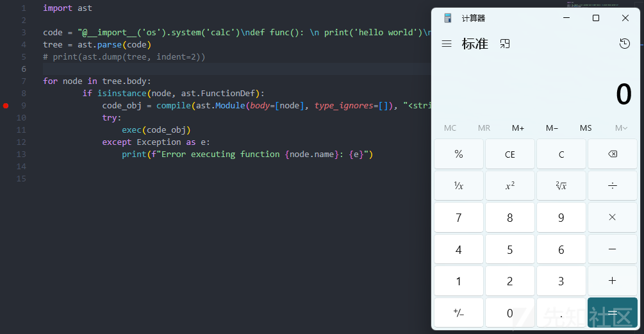Click digit 1 on calculator
644x334 pixels.
click(x=459, y=281)
